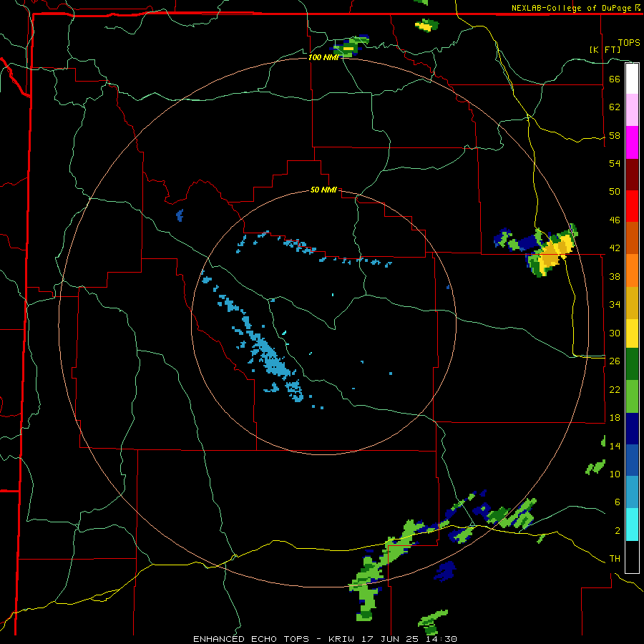The width and height of the screenshot is (644, 644).
Task: Click the 66 value on the legend
Action: (615, 79)
